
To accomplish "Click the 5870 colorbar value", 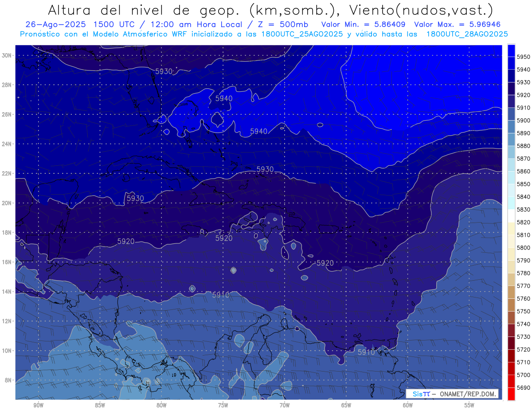I will click(524, 158).
